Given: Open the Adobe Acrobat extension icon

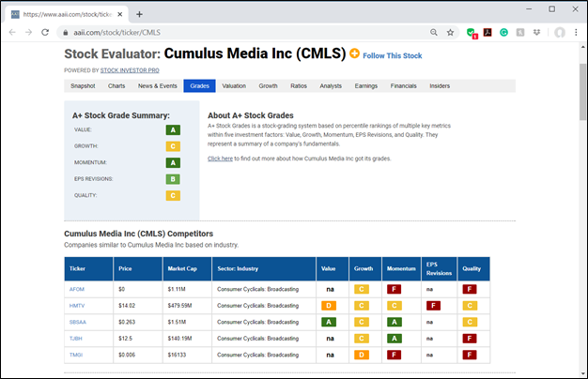Looking at the screenshot, I should 488,32.
